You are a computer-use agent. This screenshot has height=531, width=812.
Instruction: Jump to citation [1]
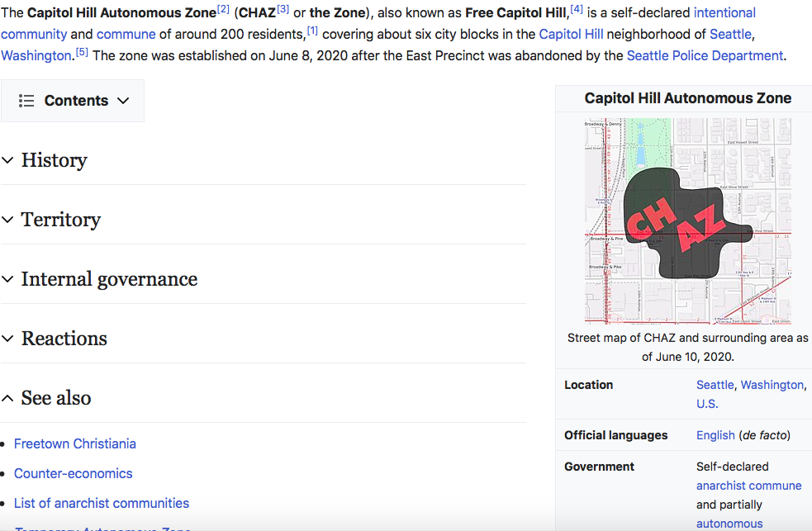[312, 31]
